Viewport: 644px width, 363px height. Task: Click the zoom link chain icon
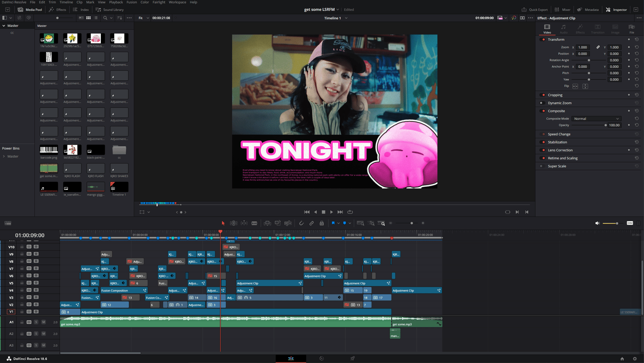click(598, 47)
